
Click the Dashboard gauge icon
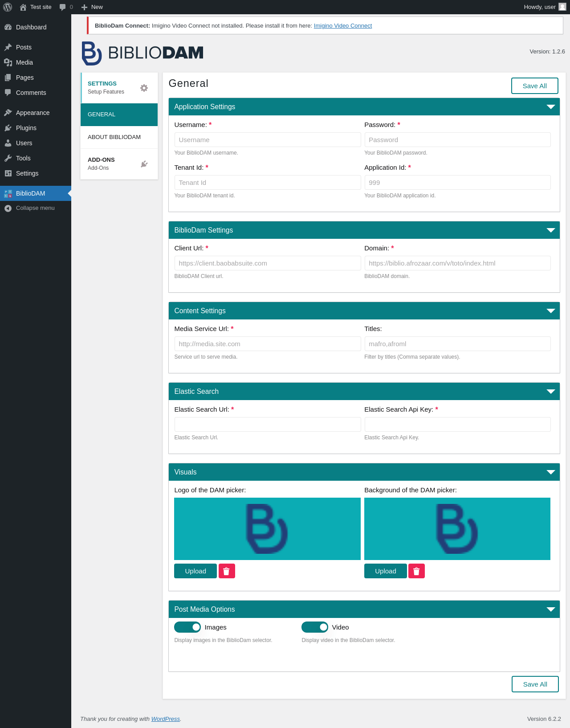click(8, 27)
